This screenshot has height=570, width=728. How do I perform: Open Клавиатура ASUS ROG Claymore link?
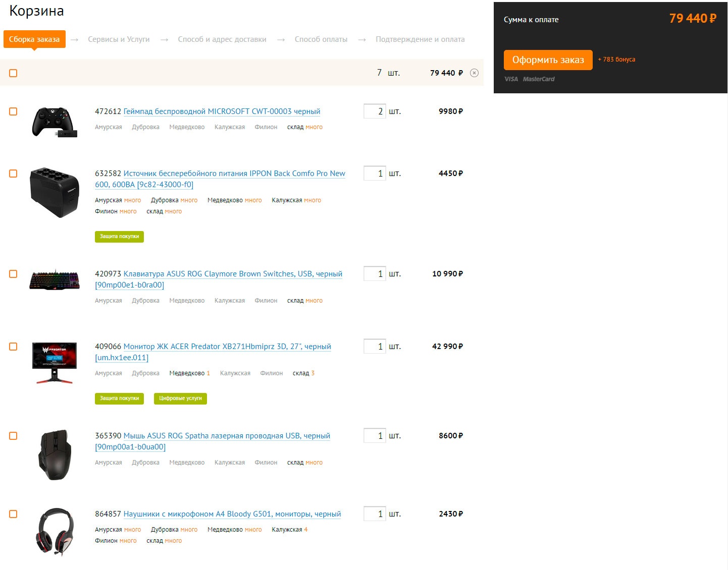pyautogui.click(x=219, y=279)
